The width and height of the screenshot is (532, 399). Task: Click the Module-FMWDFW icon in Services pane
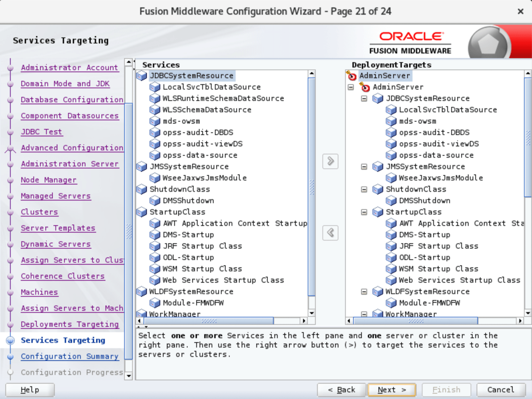point(155,303)
